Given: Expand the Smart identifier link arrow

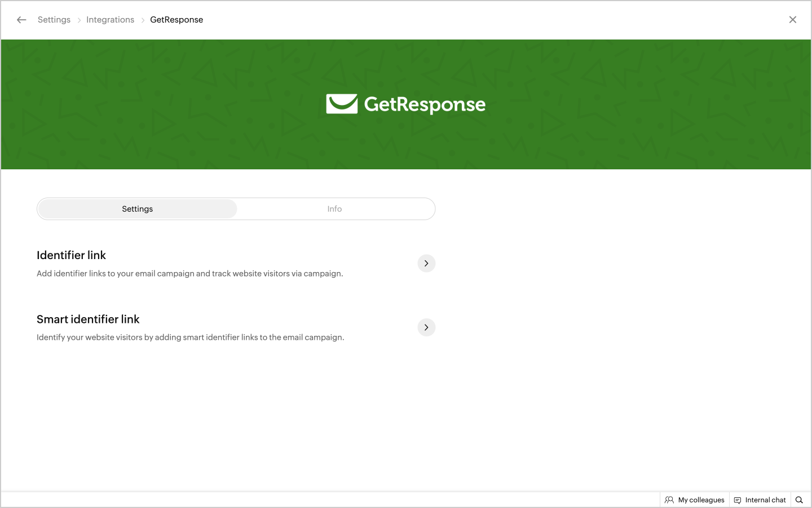Looking at the screenshot, I should tap(426, 327).
